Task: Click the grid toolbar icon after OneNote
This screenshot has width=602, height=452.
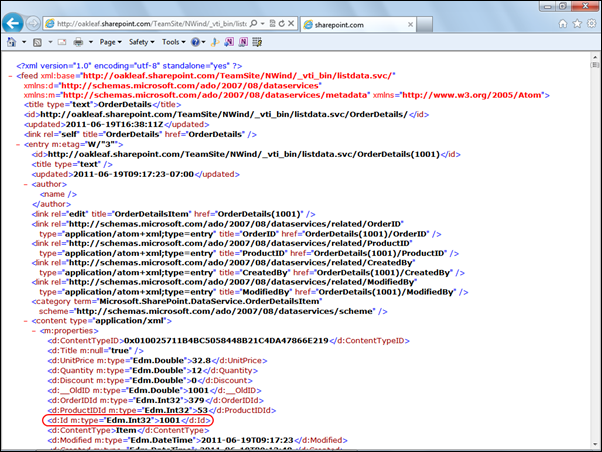Action: [257, 42]
